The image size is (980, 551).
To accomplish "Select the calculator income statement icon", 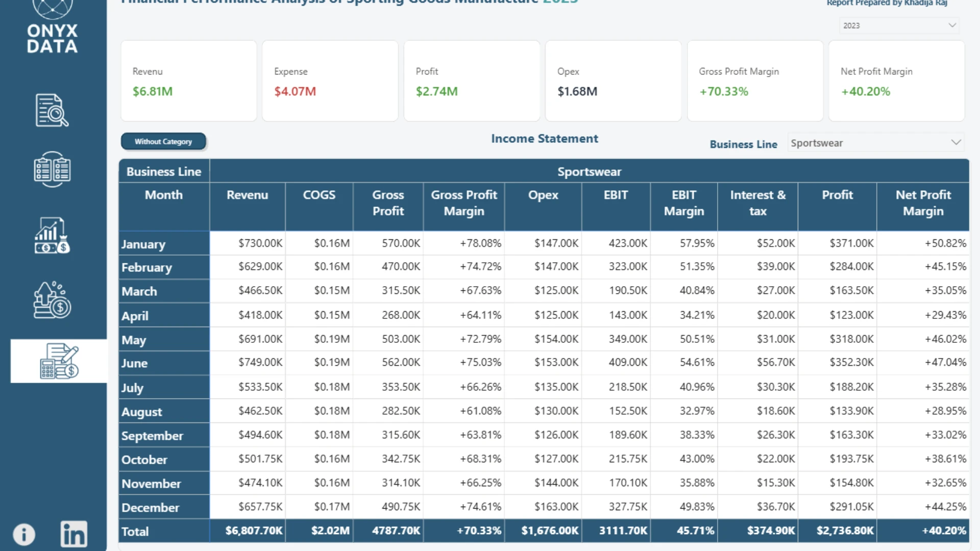I will [x=59, y=361].
